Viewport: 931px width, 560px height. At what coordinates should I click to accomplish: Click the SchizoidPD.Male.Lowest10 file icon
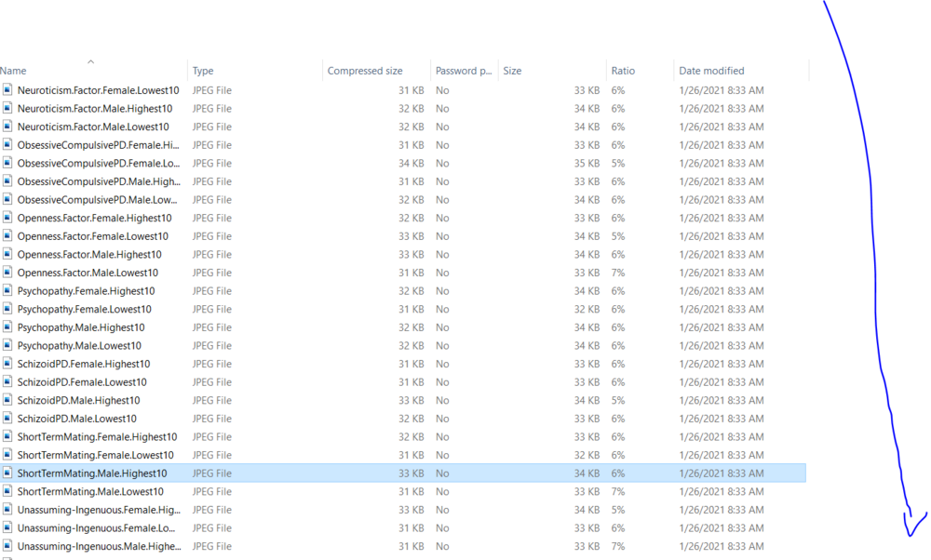7,419
